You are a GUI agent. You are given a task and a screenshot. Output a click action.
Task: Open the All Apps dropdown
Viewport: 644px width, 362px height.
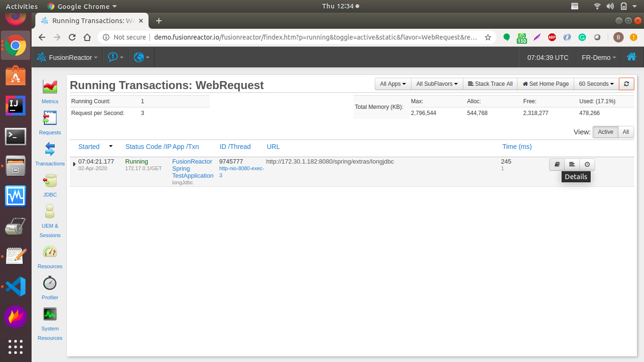393,83
